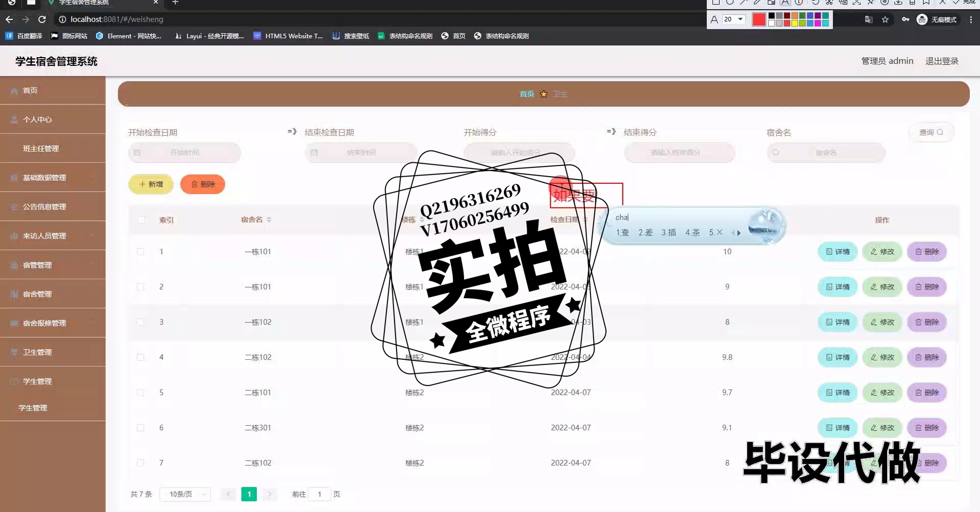Open 卫生管理 in sidebar
980x512 pixels.
point(53,352)
